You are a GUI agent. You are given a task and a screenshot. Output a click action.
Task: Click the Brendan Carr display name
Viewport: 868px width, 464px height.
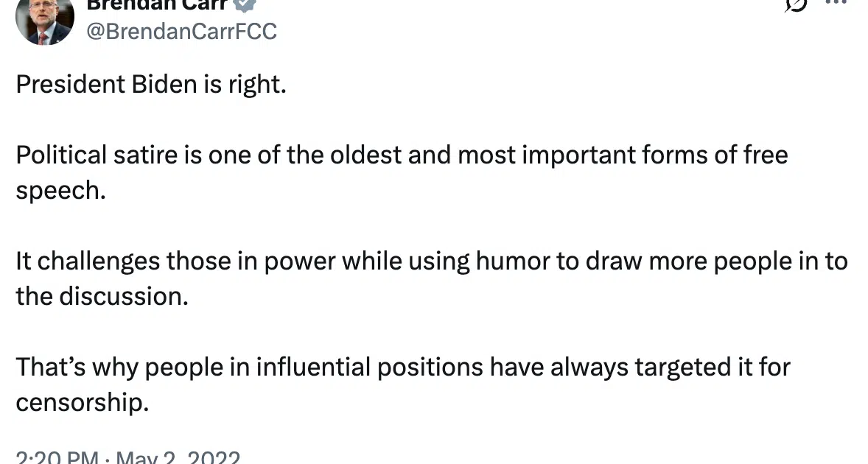155,4
